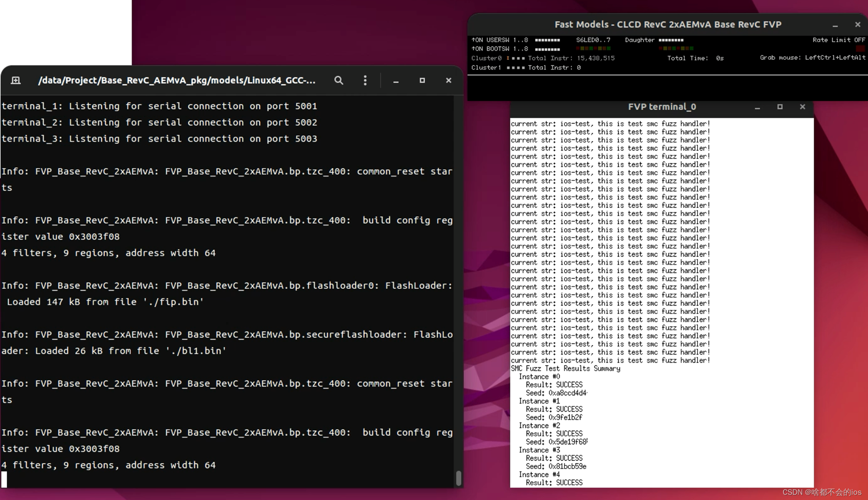Minimize the Fast Models CLCD window

(x=835, y=25)
